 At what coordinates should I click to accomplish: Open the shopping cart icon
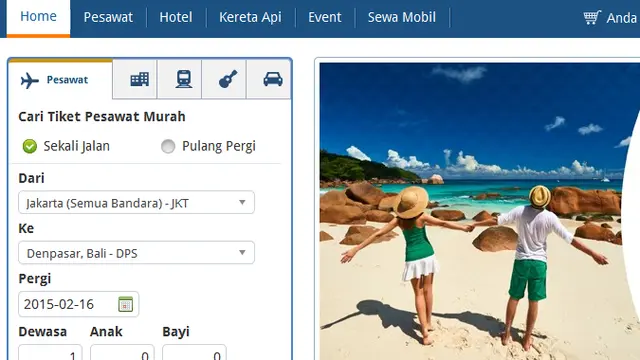point(592,17)
